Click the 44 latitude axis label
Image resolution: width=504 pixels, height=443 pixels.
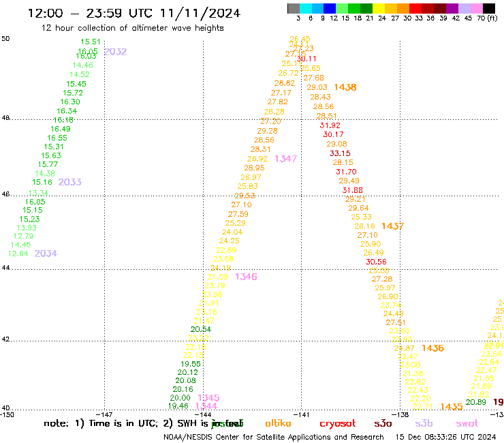click(5, 268)
